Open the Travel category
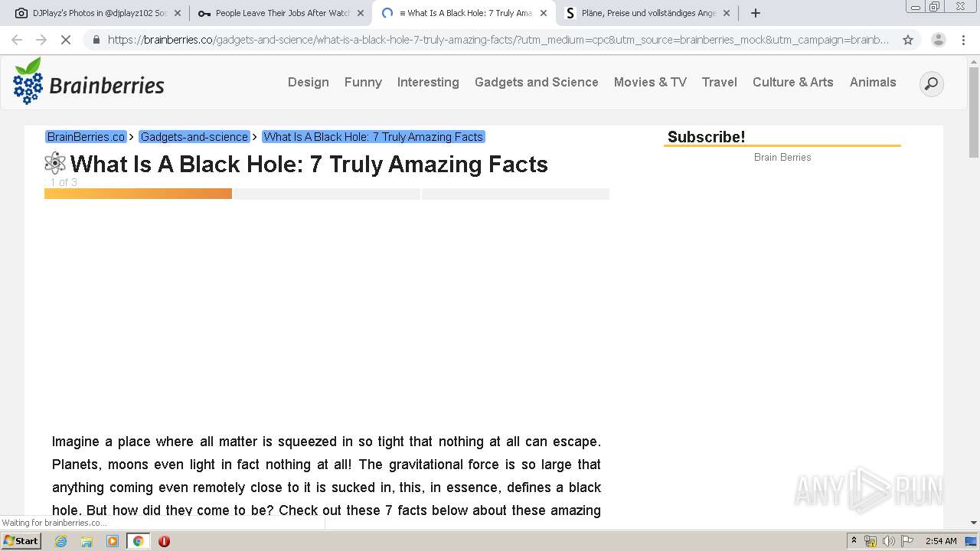Image resolution: width=980 pixels, height=551 pixels. coord(720,82)
